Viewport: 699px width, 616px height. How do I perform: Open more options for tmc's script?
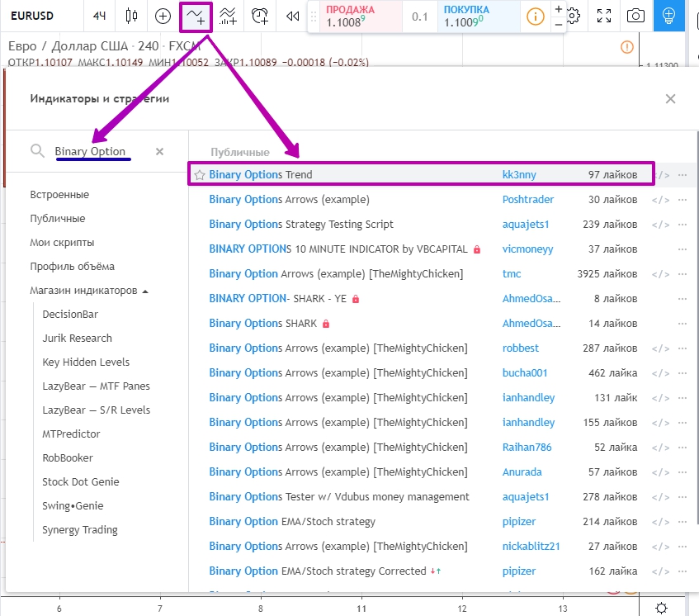682,274
